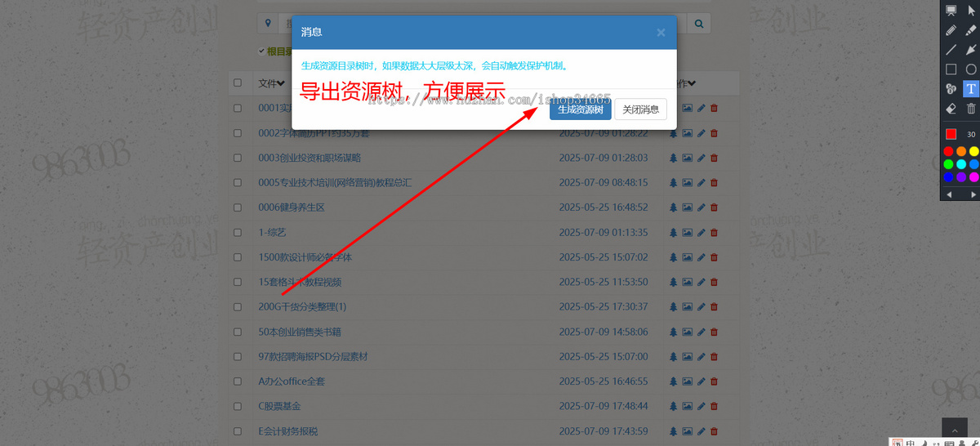Check the box for 1-综艺 row
Viewport: 980px width, 446px height.
pyautogui.click(x=238, y=232)
